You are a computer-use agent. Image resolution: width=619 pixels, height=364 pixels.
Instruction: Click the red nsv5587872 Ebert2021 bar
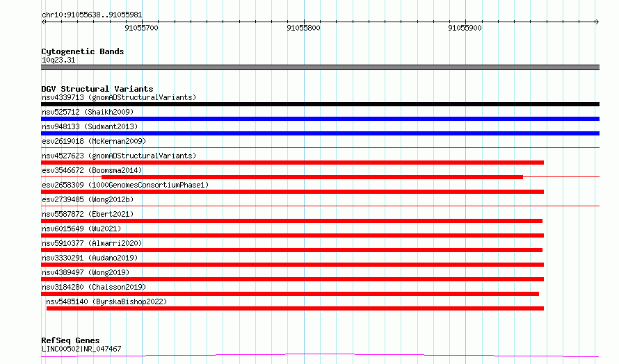[291, 221]
